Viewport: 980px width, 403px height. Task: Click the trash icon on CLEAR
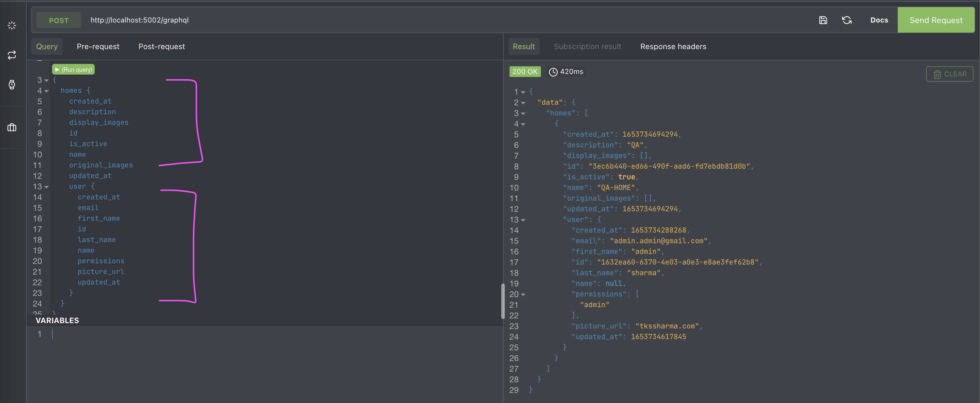click(937, 74)
